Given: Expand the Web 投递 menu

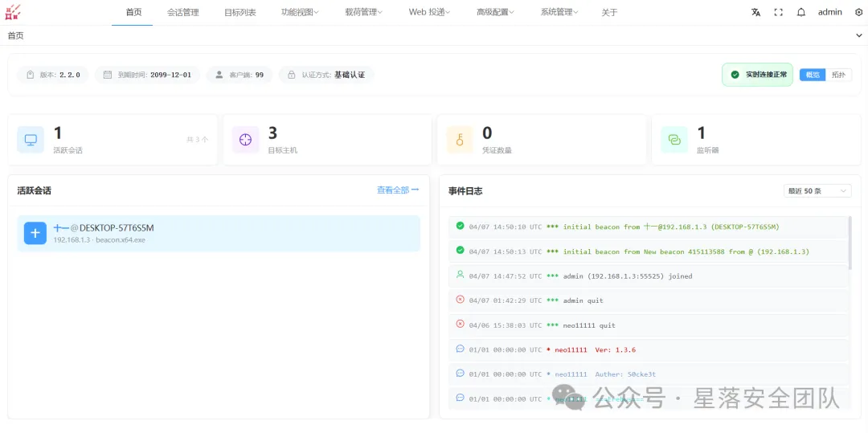Looking at the screenshot, I should click(429, 12).
